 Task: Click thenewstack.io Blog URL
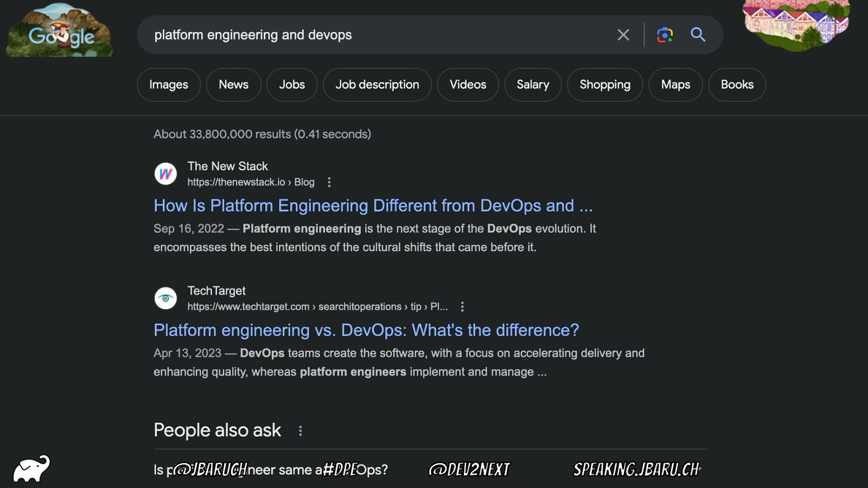[251, 182]
